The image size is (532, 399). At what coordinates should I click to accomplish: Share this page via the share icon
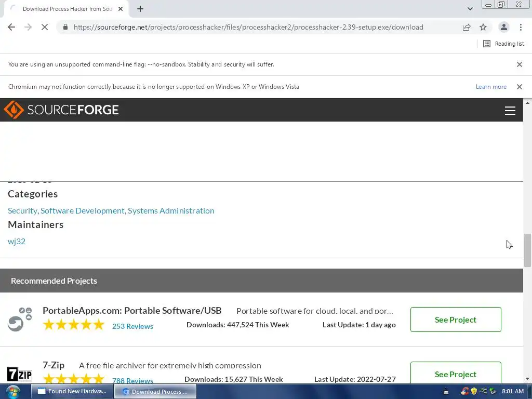pos(467,27)
